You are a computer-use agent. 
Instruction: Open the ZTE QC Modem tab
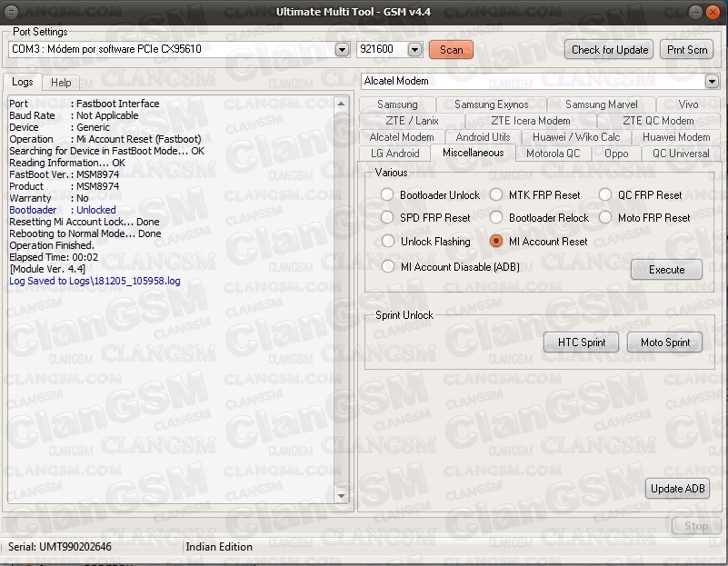coord(658,121)
